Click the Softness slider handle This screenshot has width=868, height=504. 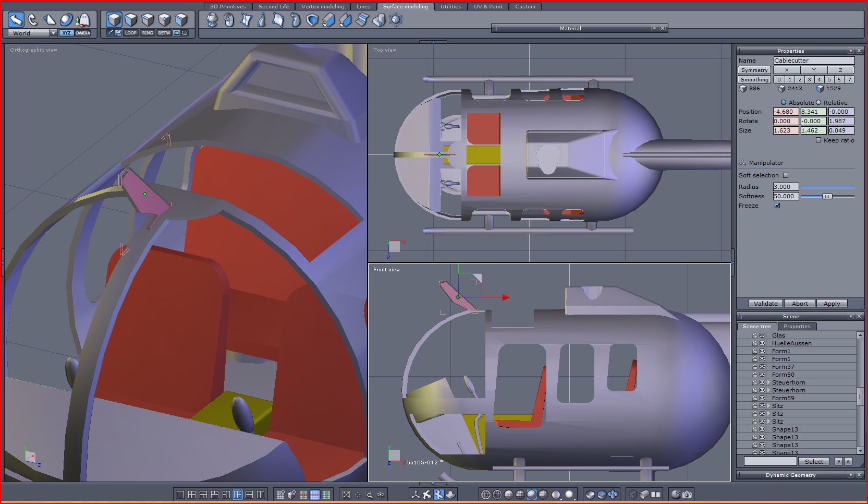(x=827, y=196)
